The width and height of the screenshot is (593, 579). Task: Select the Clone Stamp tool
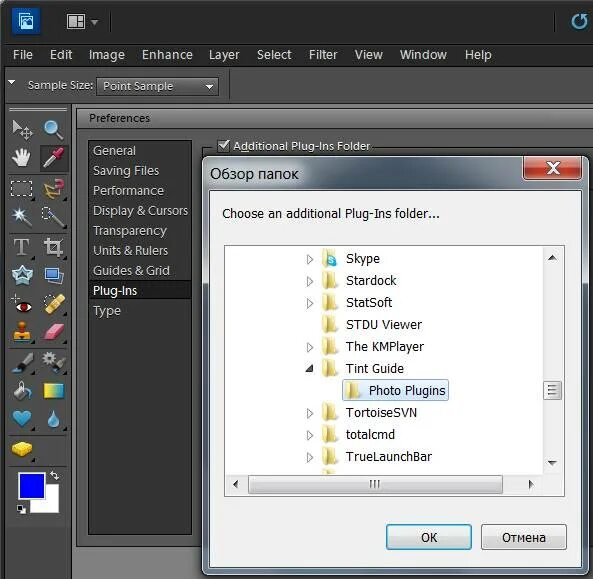click(22, 332)
